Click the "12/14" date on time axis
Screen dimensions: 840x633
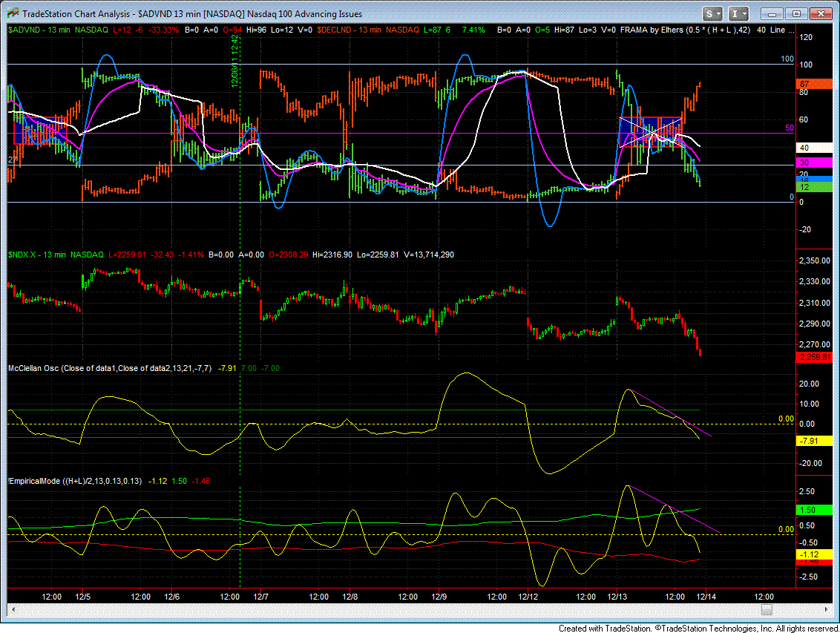click(x=706, y=597)
